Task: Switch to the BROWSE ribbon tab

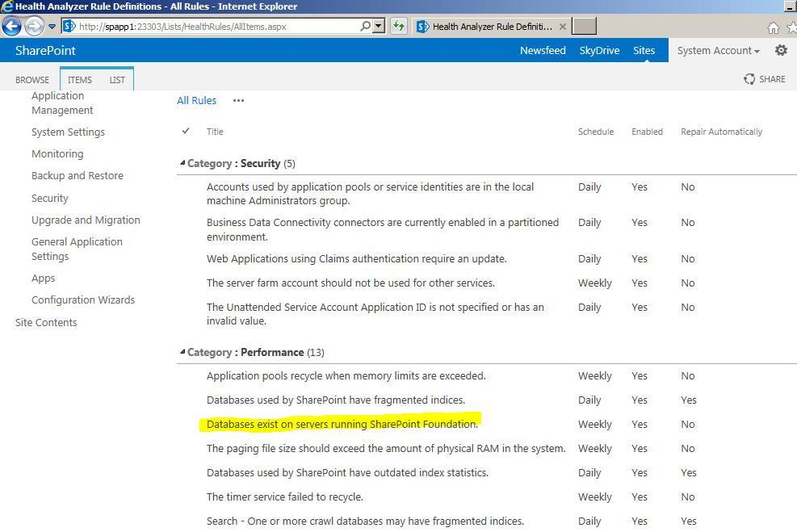Action: 32,80
